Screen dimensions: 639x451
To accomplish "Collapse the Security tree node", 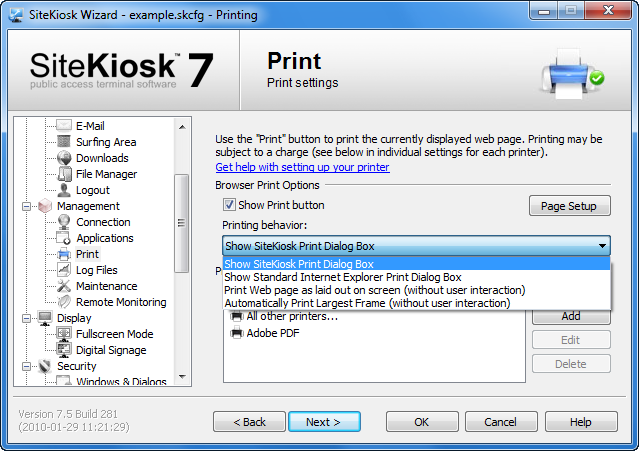I will point(24,366).
